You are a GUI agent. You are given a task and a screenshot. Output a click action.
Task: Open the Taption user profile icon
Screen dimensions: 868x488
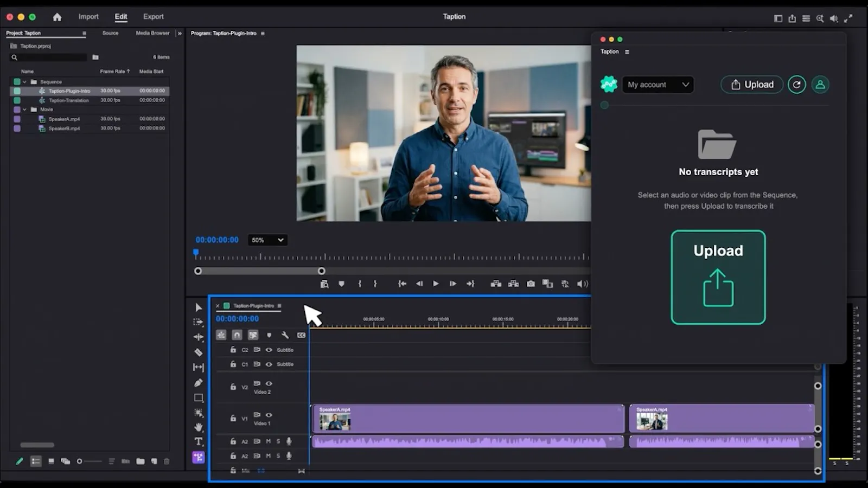(x=820, y=85)
